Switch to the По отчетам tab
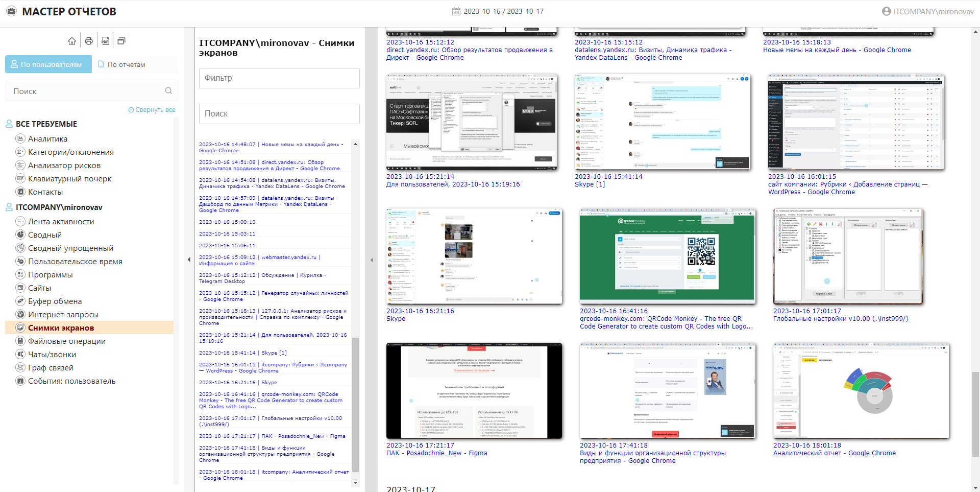 click(126, 64)
